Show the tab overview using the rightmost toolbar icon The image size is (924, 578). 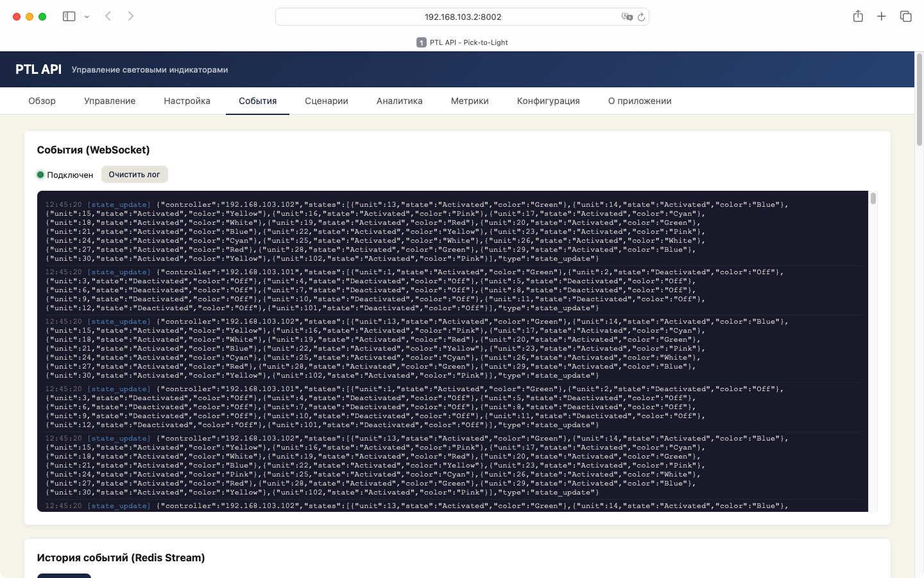click(x=905, y=16)
